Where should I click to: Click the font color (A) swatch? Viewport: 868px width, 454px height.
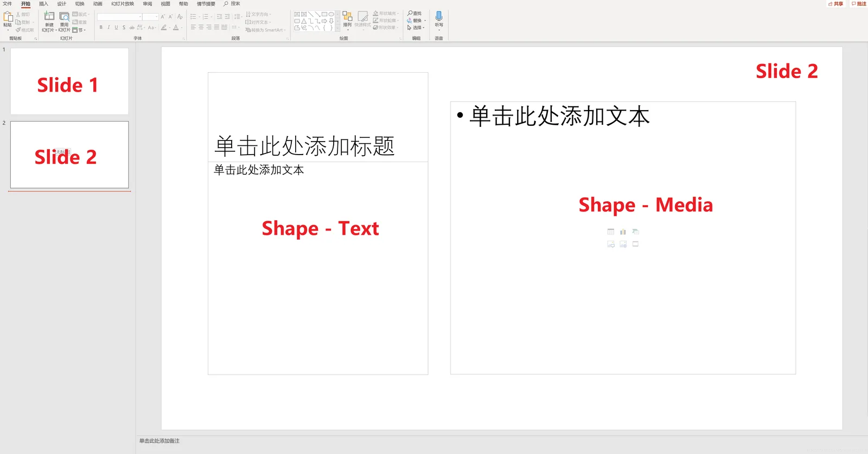(176, 27)
